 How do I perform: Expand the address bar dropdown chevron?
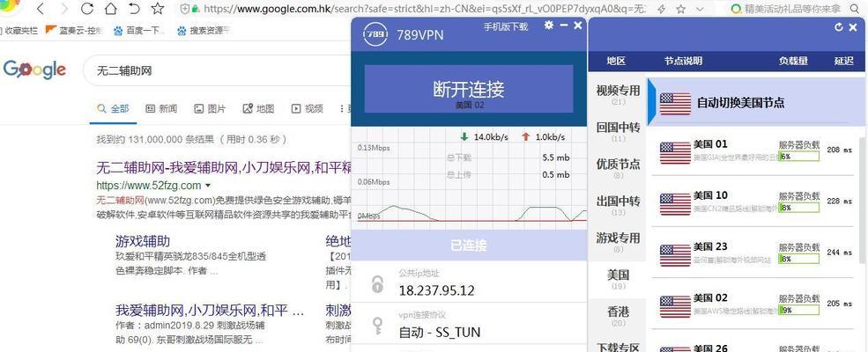click(x=701, y=9)
